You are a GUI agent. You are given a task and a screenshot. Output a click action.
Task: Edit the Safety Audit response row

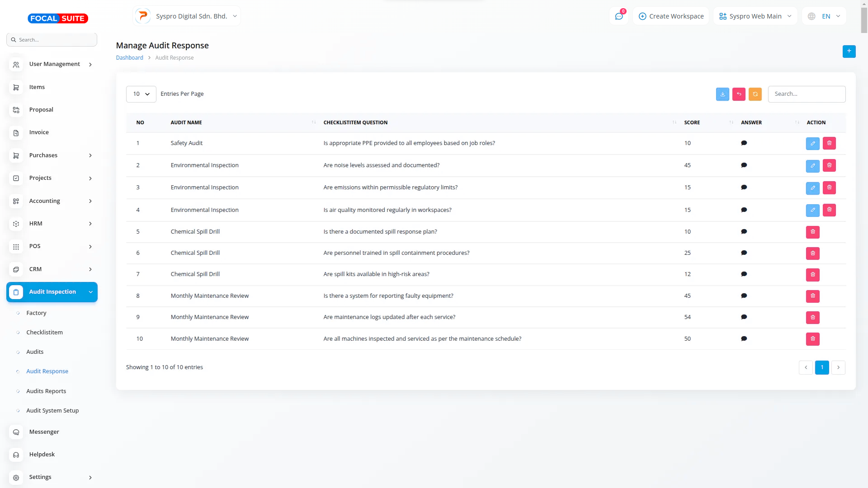coord(812,143)
